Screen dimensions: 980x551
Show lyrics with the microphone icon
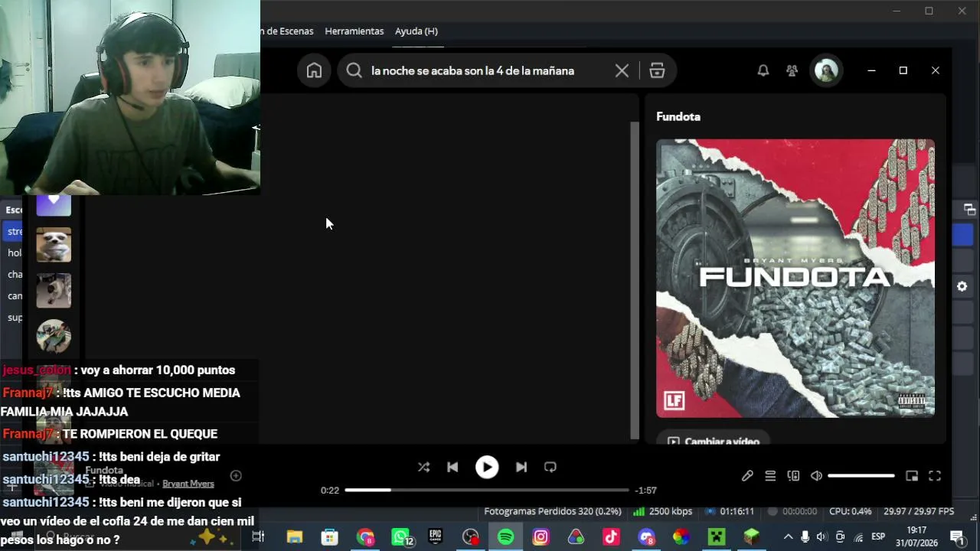(747, 476)
